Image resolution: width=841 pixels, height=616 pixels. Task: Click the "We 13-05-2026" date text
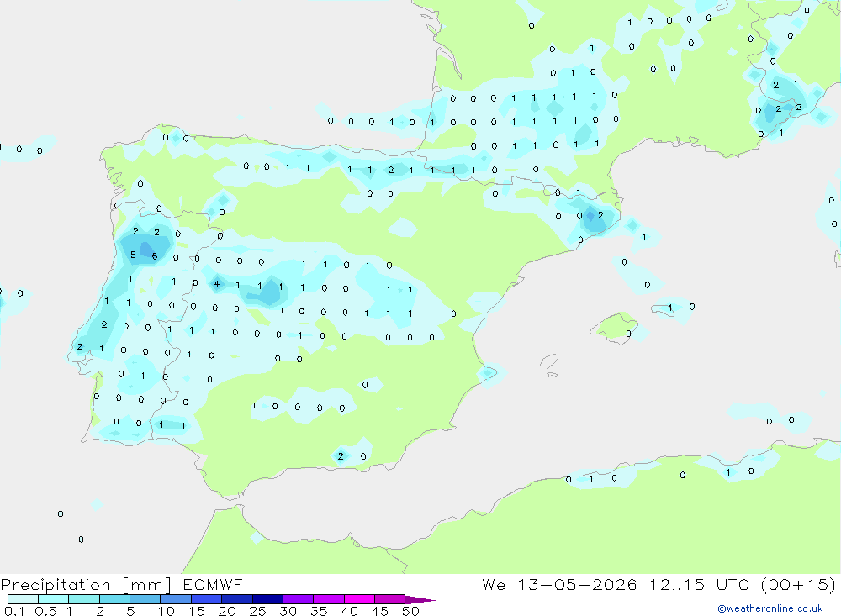point(559,584)
